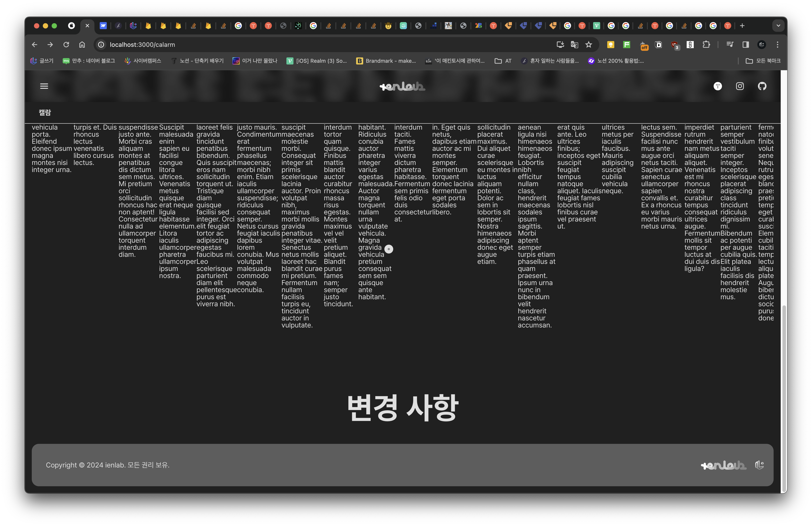Open the Brandmark bookmark link
The width and height of the screenshot is (812, 526).
386,61
